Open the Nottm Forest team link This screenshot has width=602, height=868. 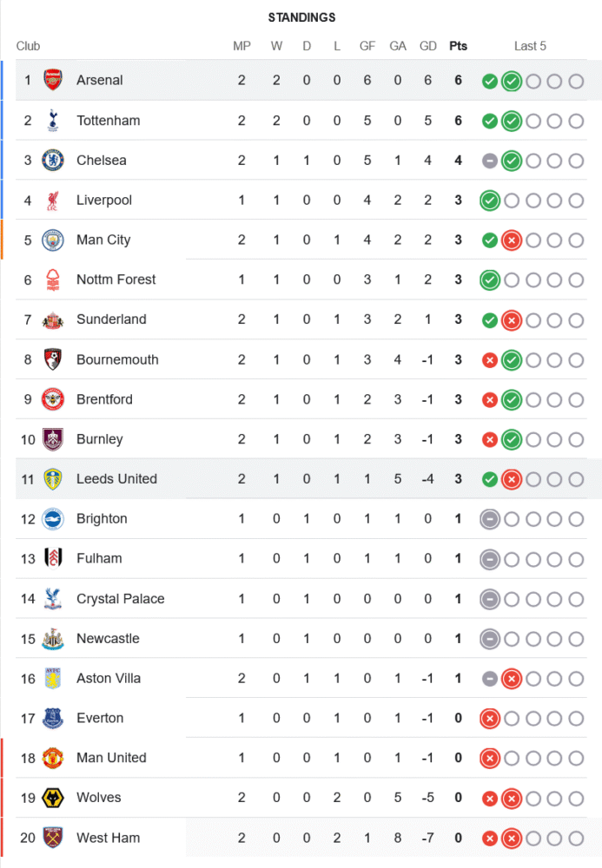116,279
